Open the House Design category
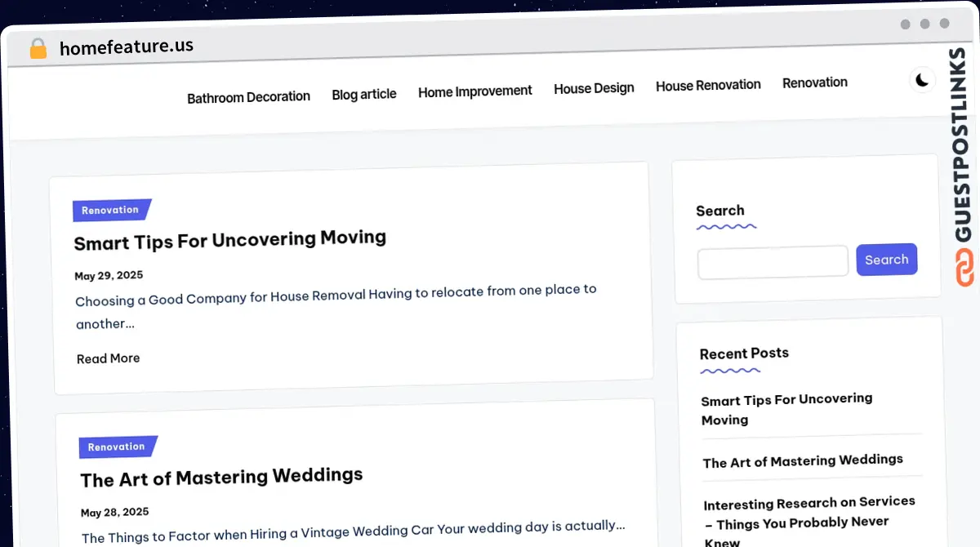Viewport: 980px width, 547px height. click(x=594, y=88)
